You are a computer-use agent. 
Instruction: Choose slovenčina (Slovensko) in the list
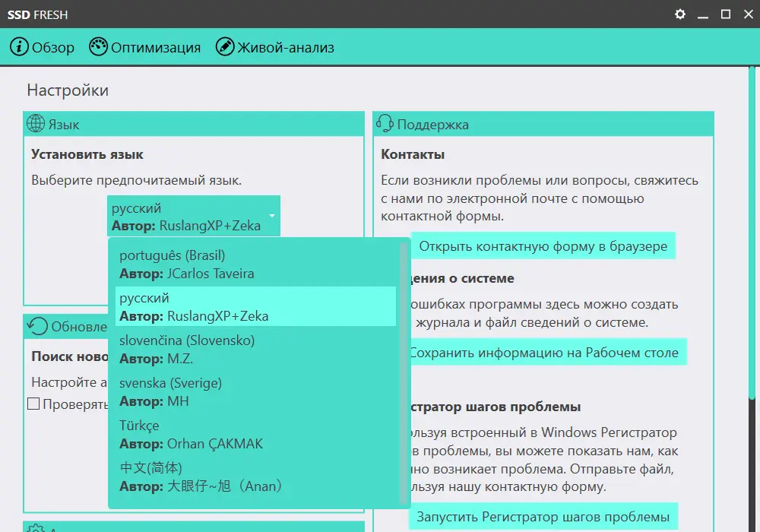coord(192,349)
